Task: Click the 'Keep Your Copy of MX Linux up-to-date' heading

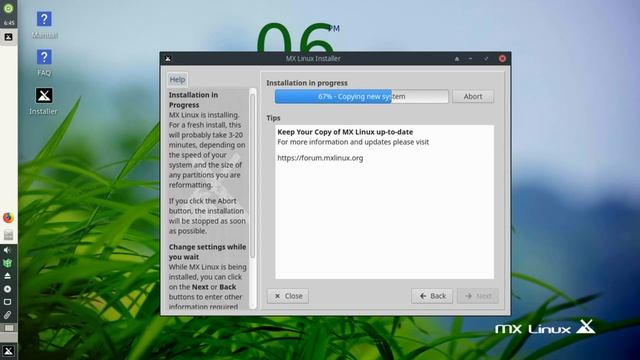Action: pyautogui.click(x=345, y=132)
